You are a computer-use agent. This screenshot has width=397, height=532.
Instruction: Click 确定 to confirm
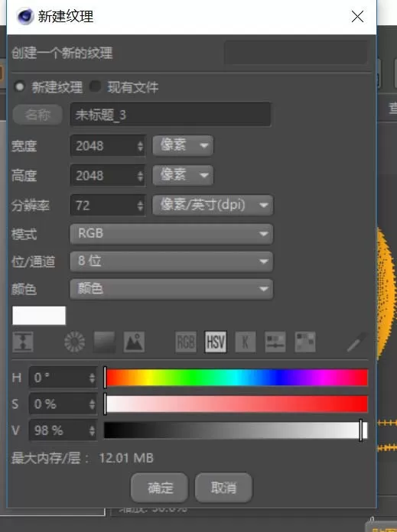click(159, 488)
